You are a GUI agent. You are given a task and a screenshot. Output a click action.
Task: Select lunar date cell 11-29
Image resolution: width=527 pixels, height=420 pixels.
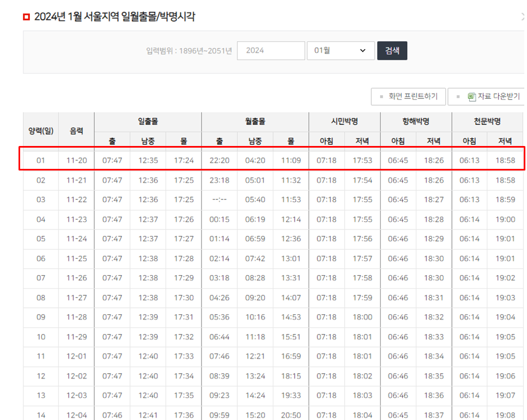[x=77, y=337]
